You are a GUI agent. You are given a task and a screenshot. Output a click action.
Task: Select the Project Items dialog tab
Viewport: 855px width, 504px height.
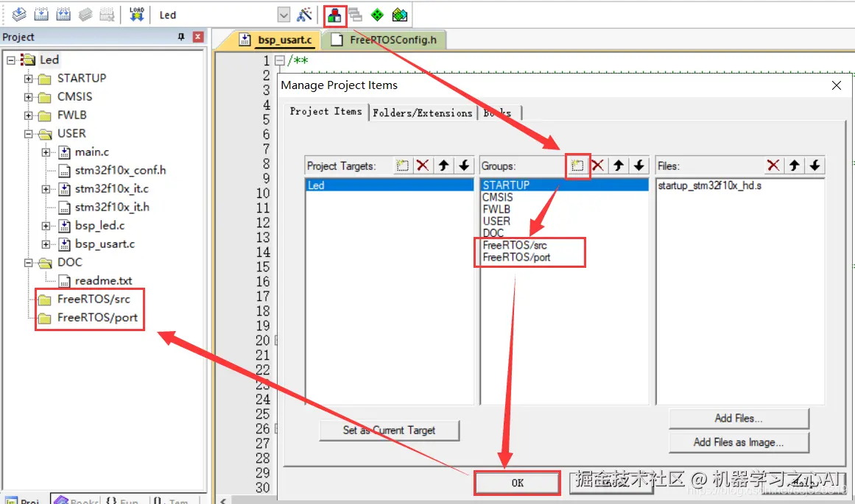326,111
